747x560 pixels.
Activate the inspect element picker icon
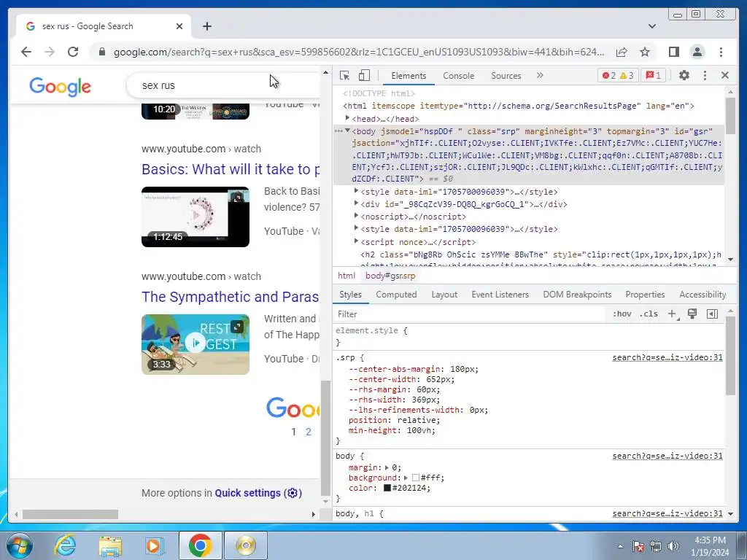[344, 76]
